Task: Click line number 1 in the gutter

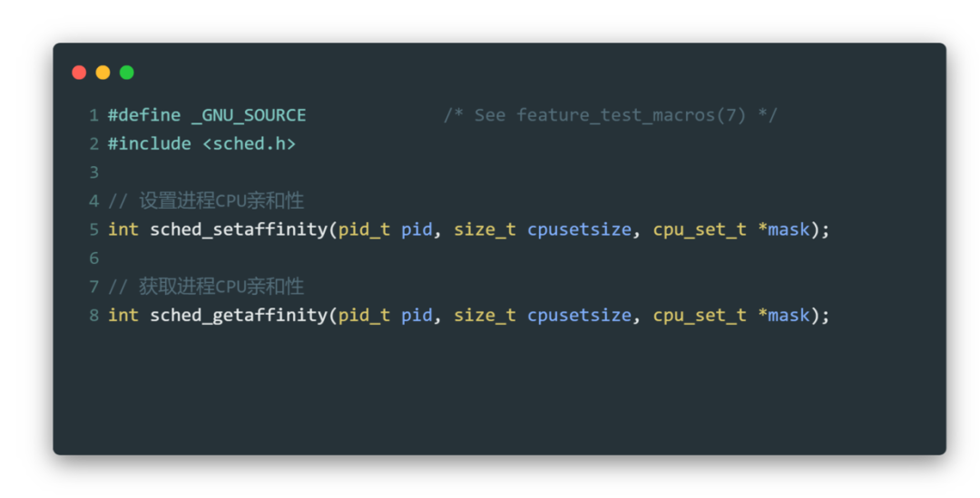Action: [x=93, y=115]
